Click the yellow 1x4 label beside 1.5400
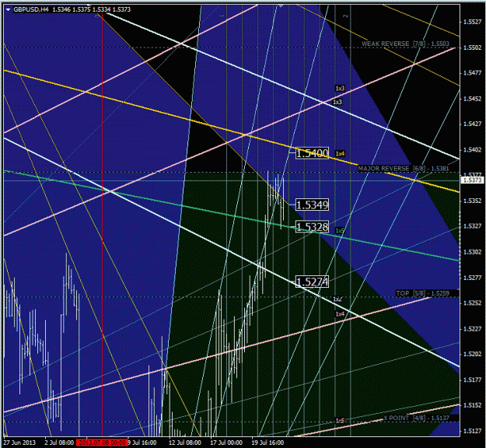Screen dimensions: 486x448 (x=340, y=153)
